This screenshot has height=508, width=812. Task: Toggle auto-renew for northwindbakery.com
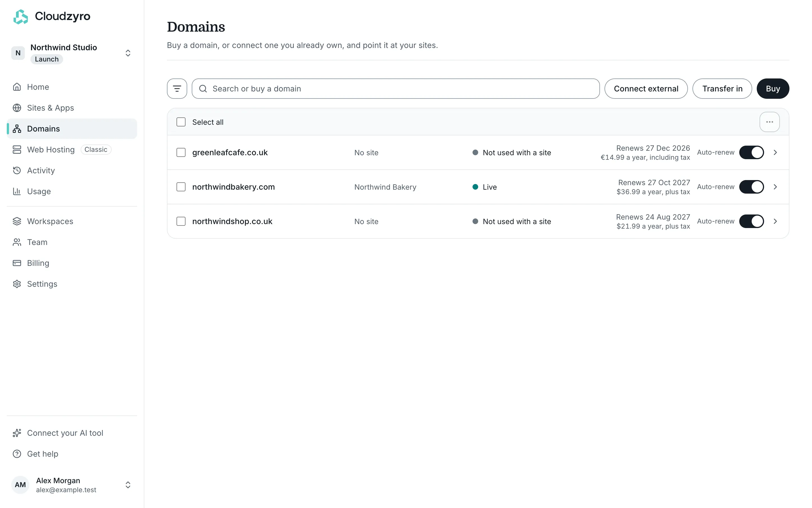751,187
